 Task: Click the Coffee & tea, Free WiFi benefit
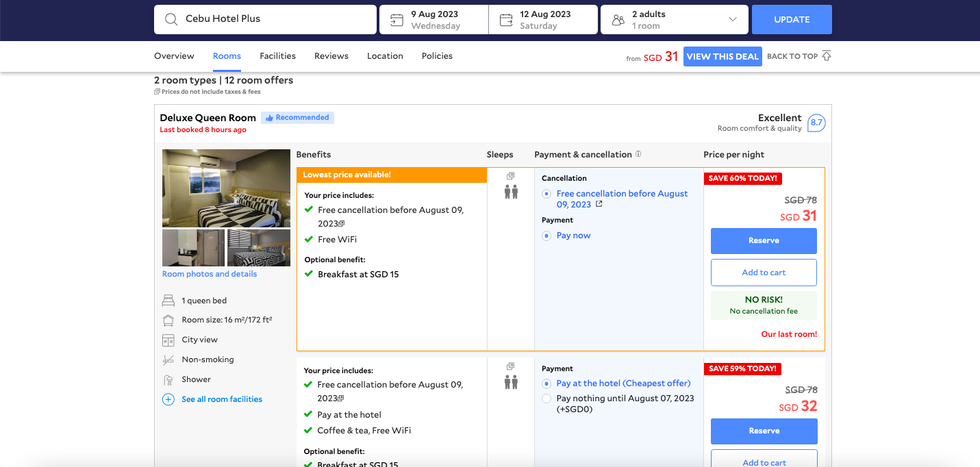[x=364, y=431]
